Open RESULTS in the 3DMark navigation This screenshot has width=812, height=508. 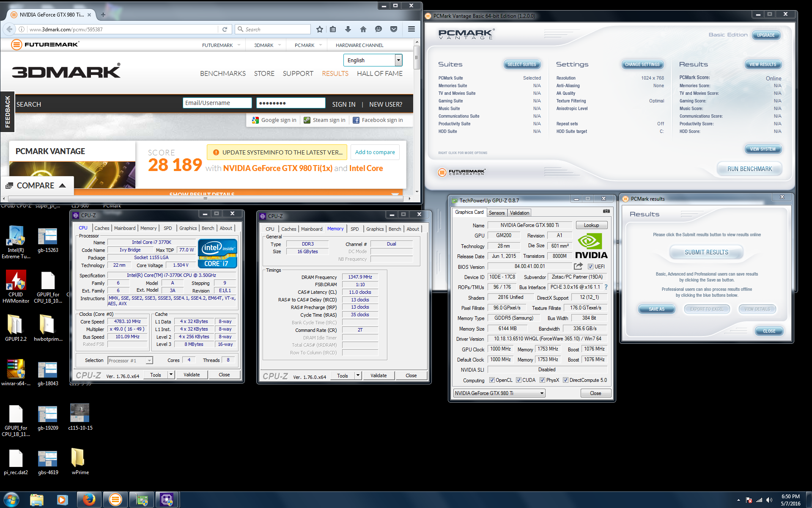335,73
